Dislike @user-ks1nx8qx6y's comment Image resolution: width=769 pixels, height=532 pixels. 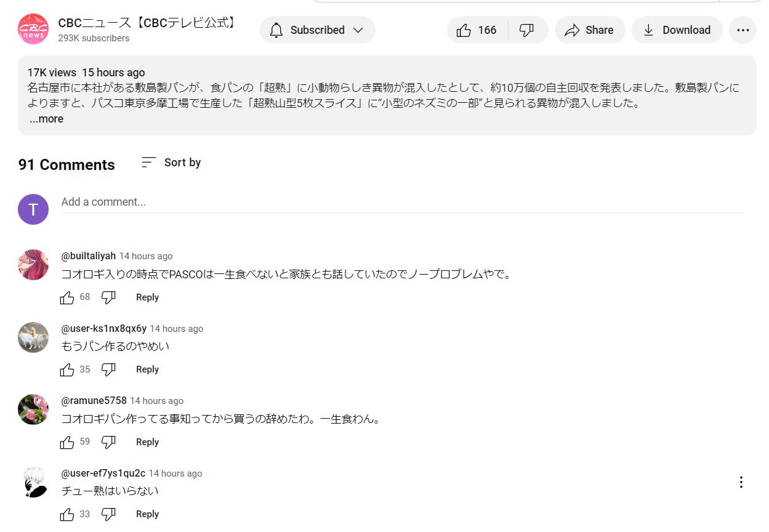click(108, 369)
